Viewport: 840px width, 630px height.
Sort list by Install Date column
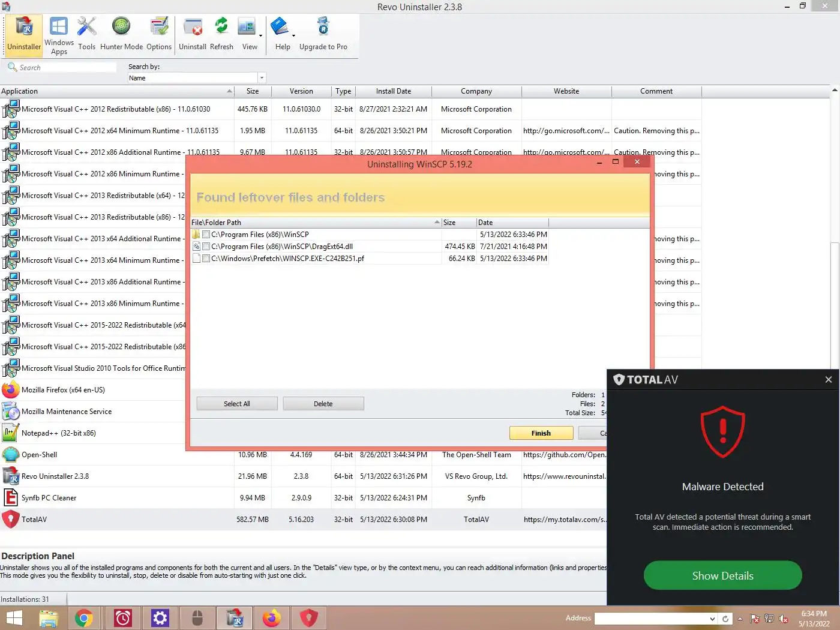pos(394,91)
